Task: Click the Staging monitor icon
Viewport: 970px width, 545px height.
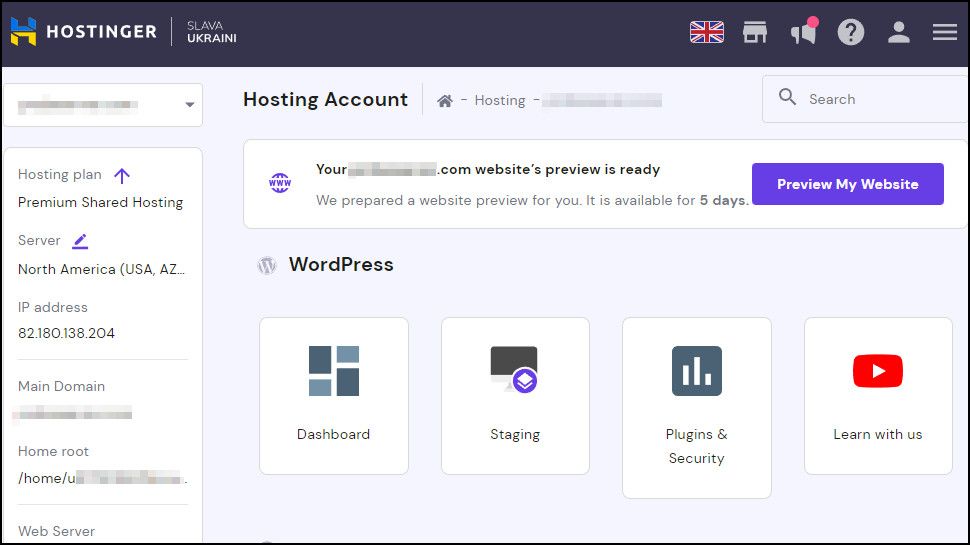Action: coord(514,369)
